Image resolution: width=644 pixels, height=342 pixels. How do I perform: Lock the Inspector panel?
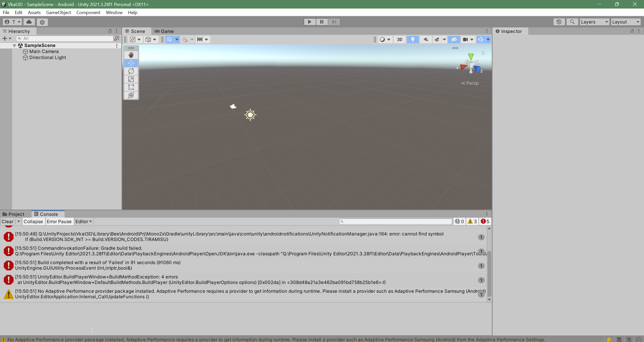(632, 31)
